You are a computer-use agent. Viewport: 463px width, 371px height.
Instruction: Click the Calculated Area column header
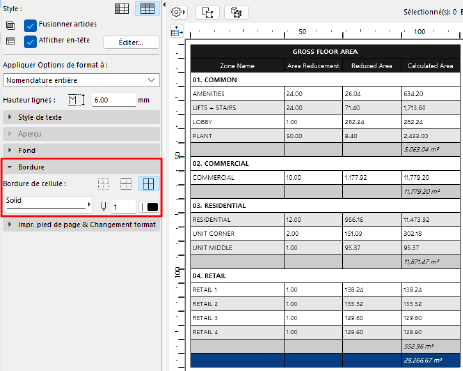[x=431, y=66]
